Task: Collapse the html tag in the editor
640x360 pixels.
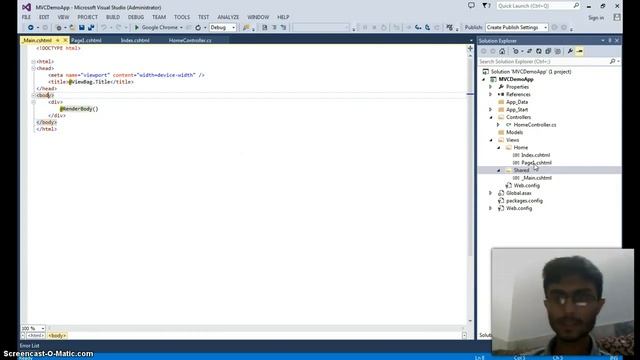Action: coord(33,62)
